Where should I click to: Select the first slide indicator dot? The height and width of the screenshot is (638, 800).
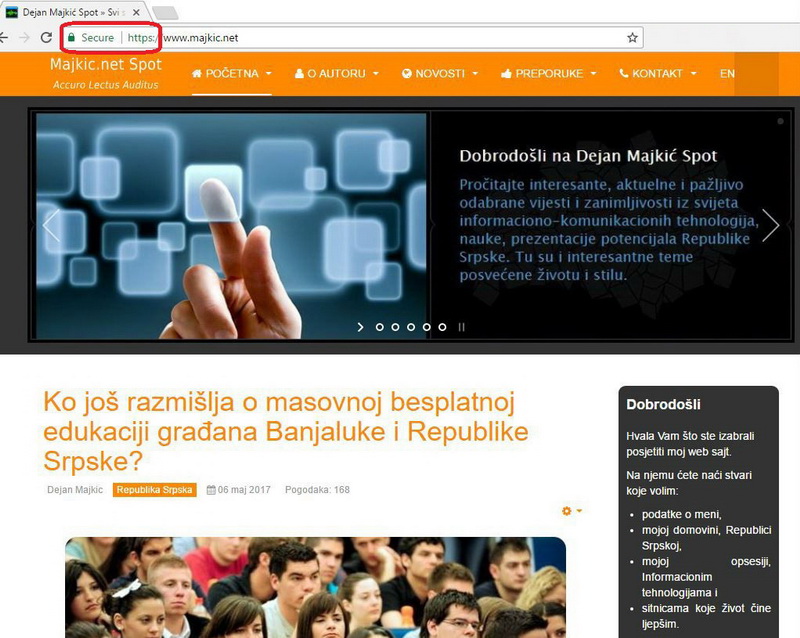coord(379,327)
